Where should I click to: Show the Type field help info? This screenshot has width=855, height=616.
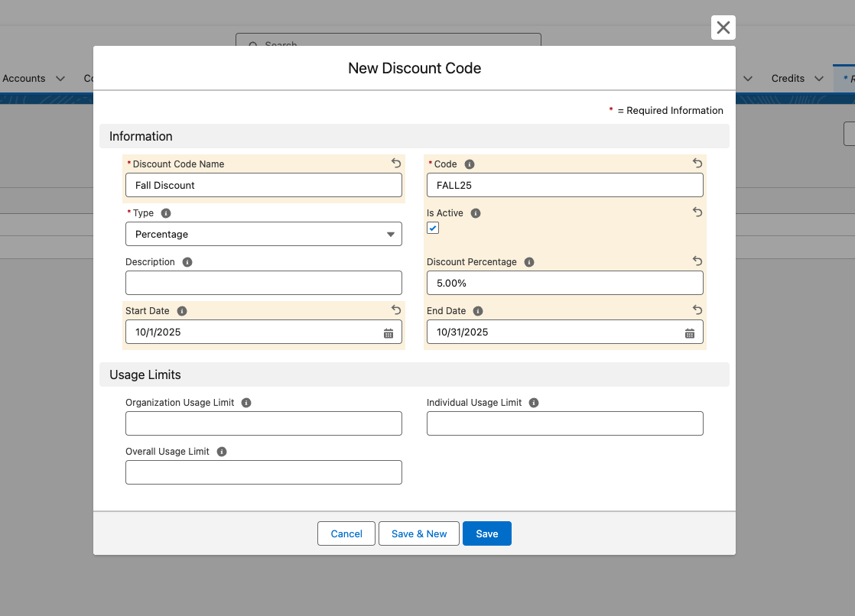[x=166, y=213]
